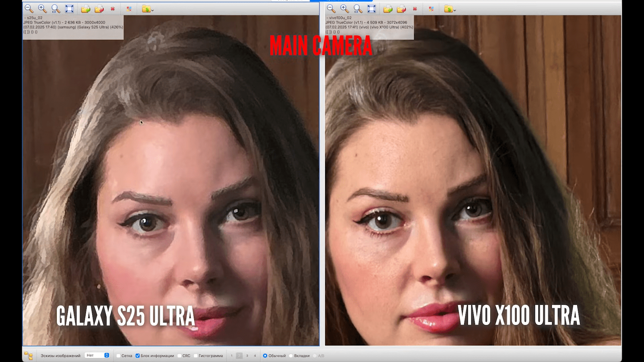Select 3 images layout button
Image resolution: width=644 pixels, height=362 pixels.
tap(247, 356)
